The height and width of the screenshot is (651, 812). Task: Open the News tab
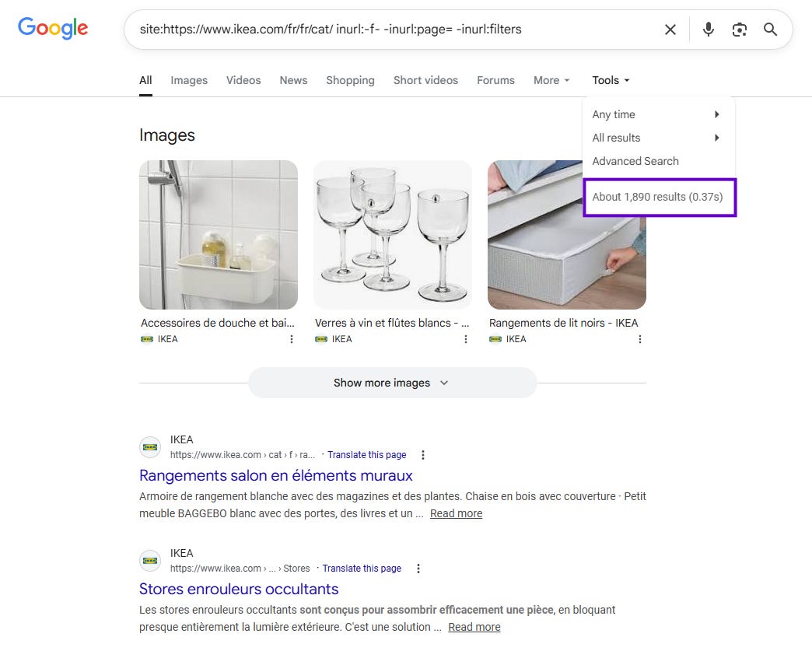pos(293,80)
